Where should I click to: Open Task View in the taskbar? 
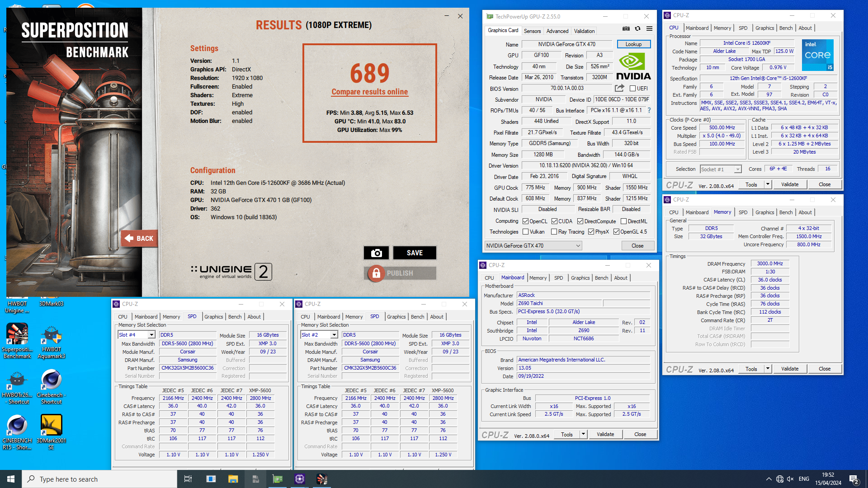pos(188,479)
